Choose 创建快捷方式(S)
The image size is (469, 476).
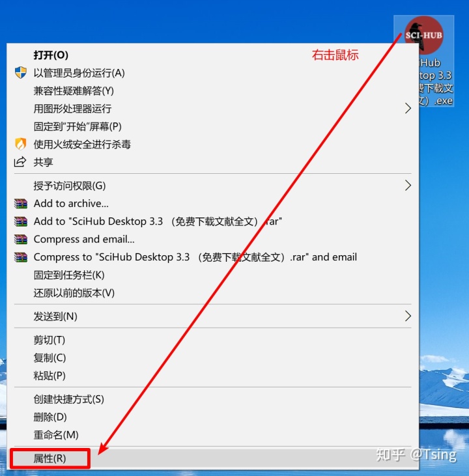point(212,399)
